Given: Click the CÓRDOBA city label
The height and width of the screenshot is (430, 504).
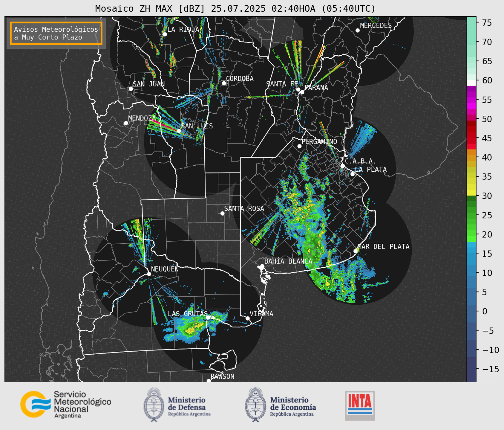Looking at the screenshot, I should click(240, 78).
